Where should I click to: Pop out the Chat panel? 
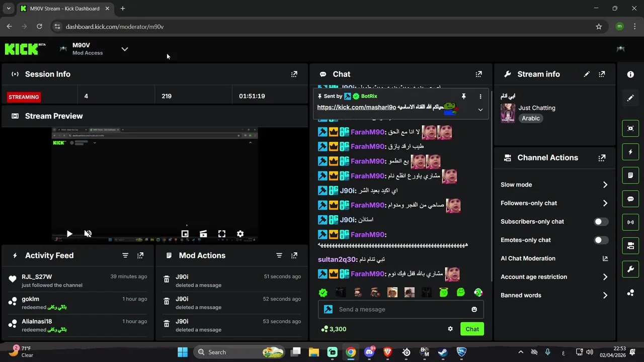[x=478, y=74]
